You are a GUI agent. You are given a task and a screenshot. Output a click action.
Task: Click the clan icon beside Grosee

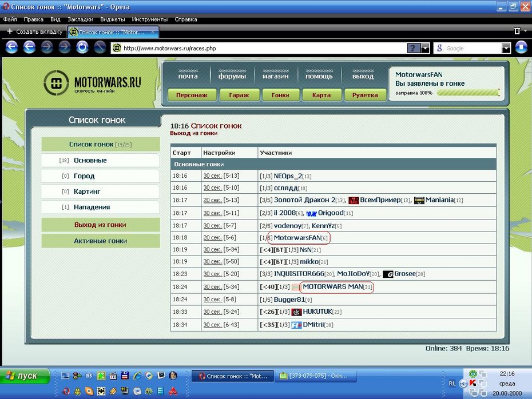[x=388, y=274]
